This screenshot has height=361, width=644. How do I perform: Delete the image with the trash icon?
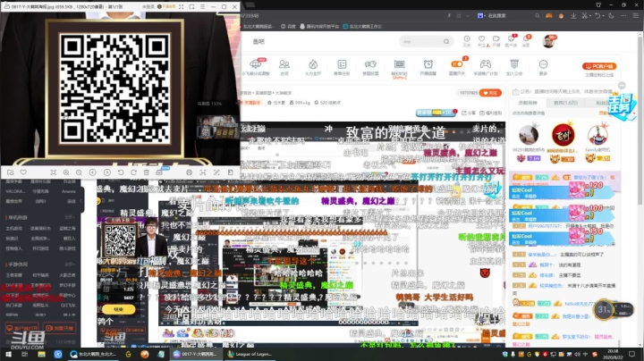(x=146, y=172)
